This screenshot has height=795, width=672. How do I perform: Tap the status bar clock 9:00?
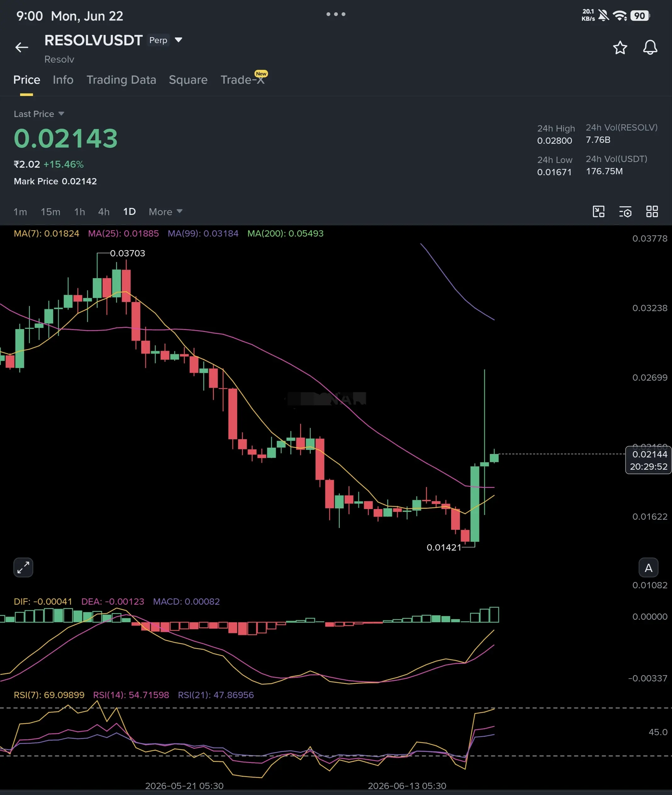[29, 16]
